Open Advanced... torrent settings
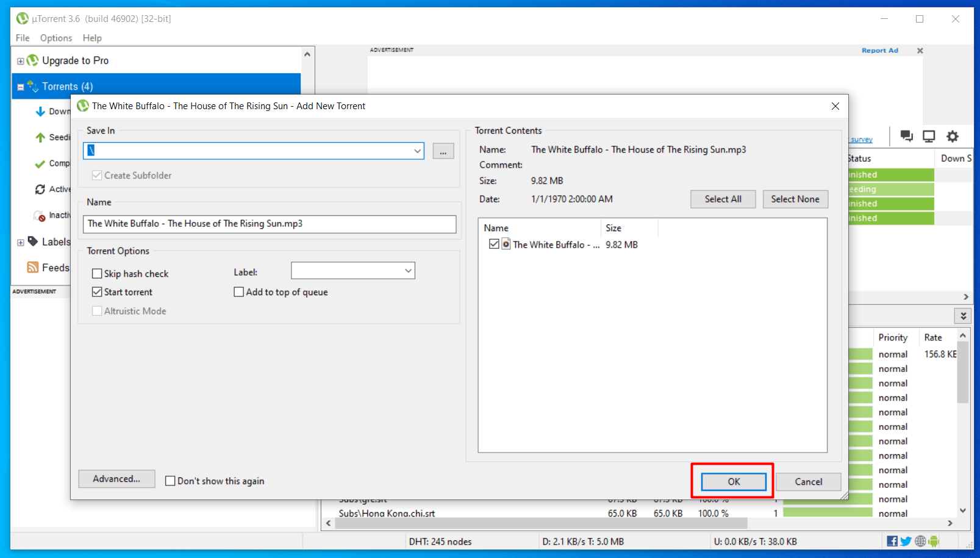The height and width of the screenshot is (558, 980). pos(116,479)
